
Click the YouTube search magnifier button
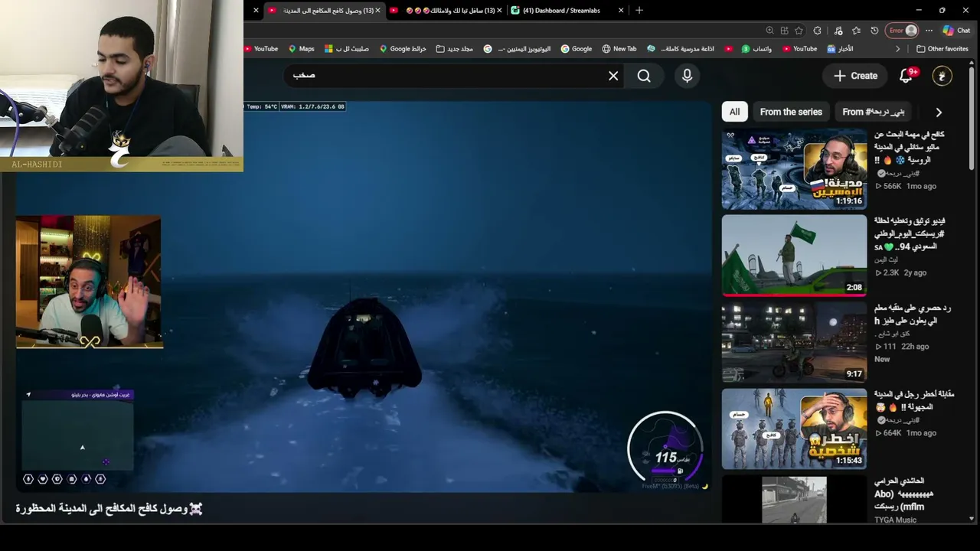[644, 76]
